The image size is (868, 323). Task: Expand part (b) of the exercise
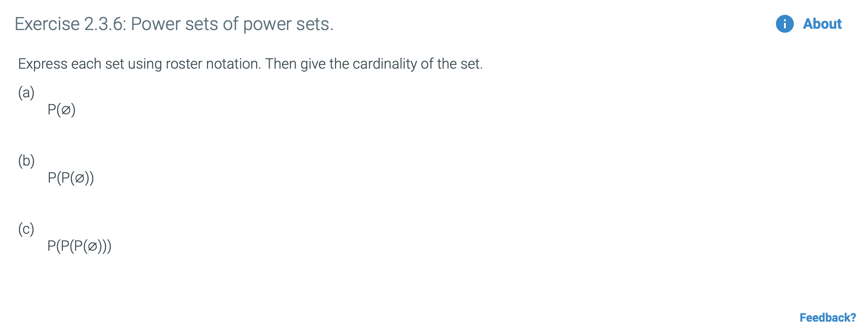[26, 161]
